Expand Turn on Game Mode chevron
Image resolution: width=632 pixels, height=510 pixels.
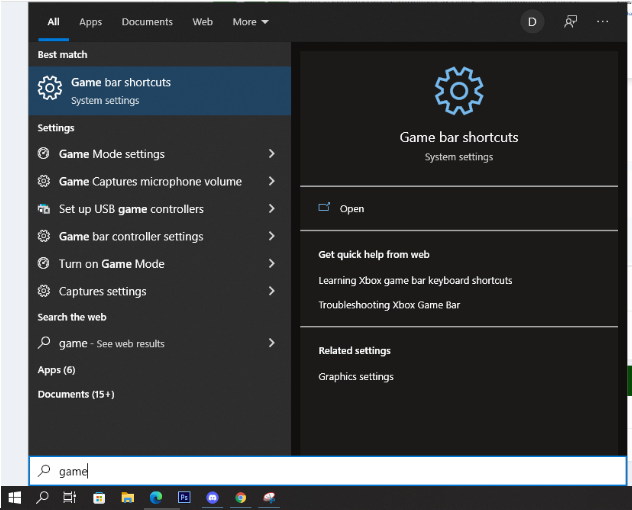tap(272, 263)
